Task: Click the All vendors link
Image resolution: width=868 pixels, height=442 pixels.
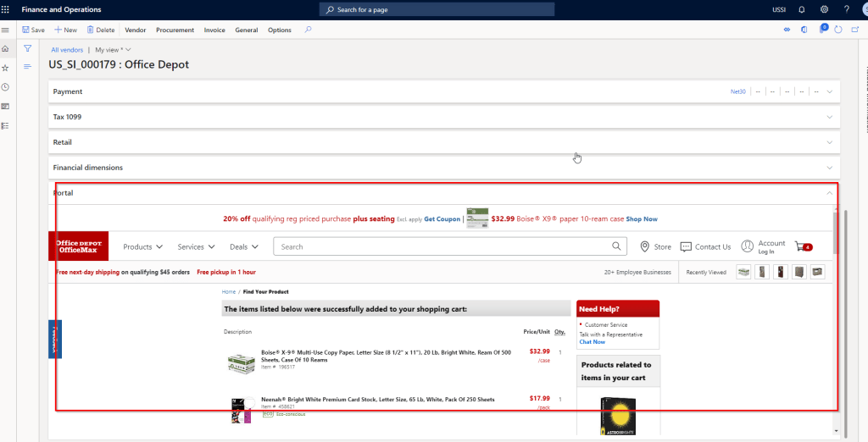Action: click(67, 50)
